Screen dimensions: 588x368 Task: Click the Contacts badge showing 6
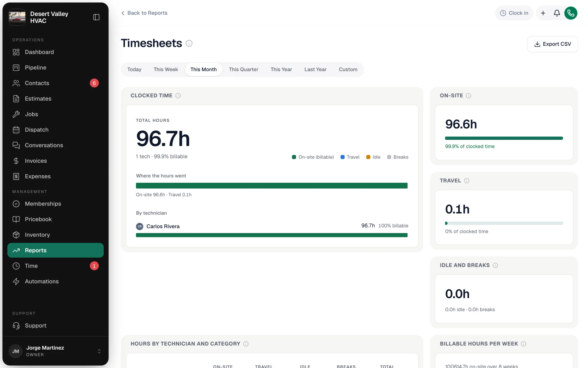[x=94, y=83]
